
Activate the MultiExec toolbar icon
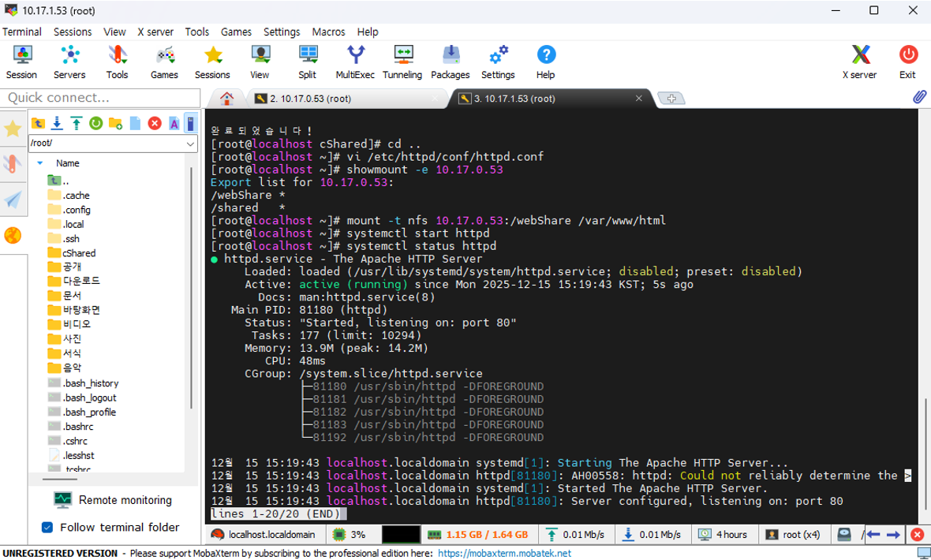pos(355,62)
